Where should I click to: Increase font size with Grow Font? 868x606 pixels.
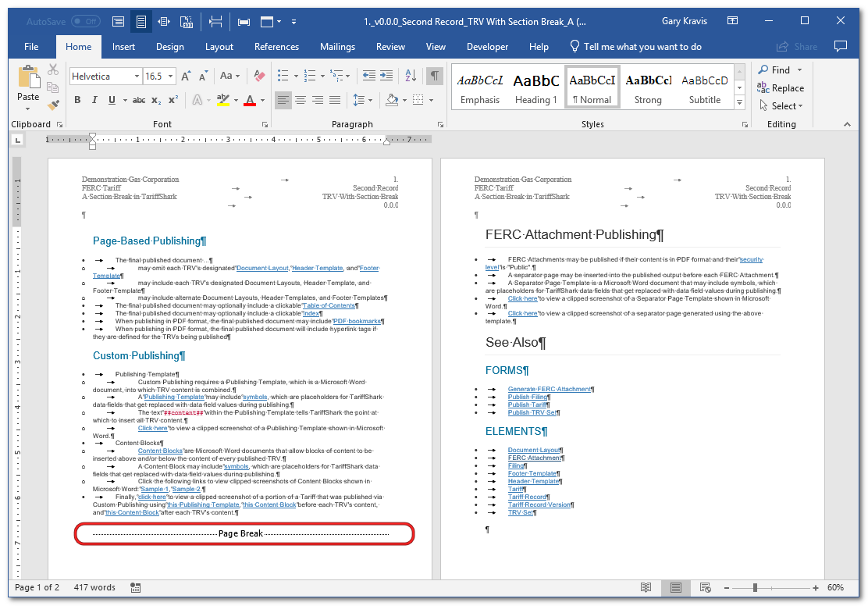pos(186,76)
